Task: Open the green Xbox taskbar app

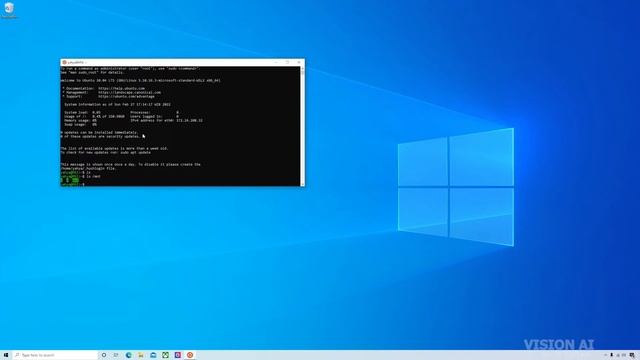Action: (165, 355)
